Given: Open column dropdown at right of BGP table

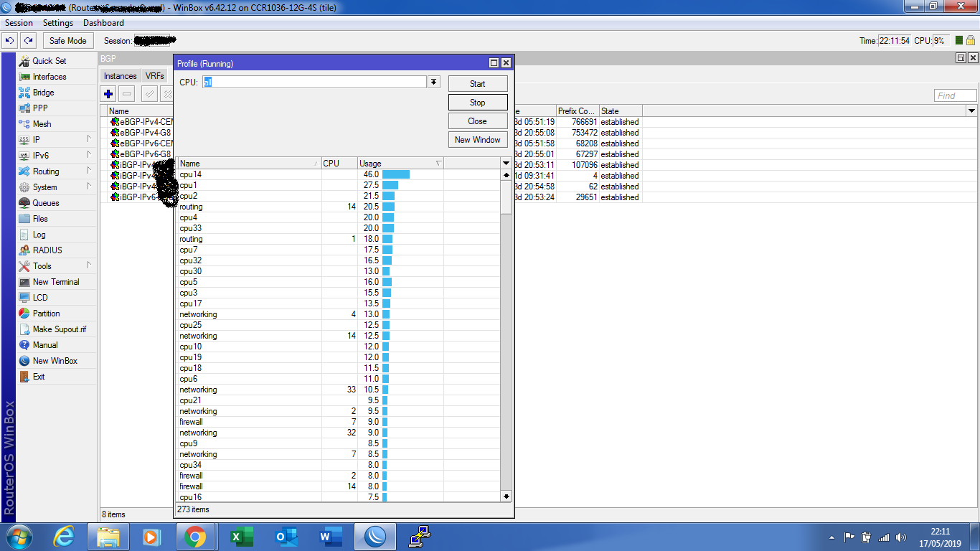Looking at the screenshot, I should (971, 111).
